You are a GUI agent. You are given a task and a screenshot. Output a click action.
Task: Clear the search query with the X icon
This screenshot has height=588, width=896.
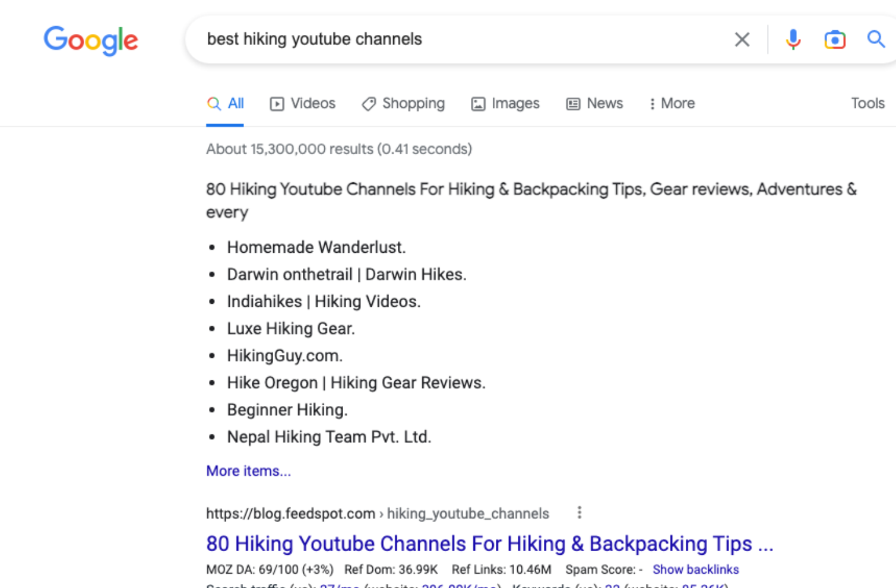tap(742, 40)
